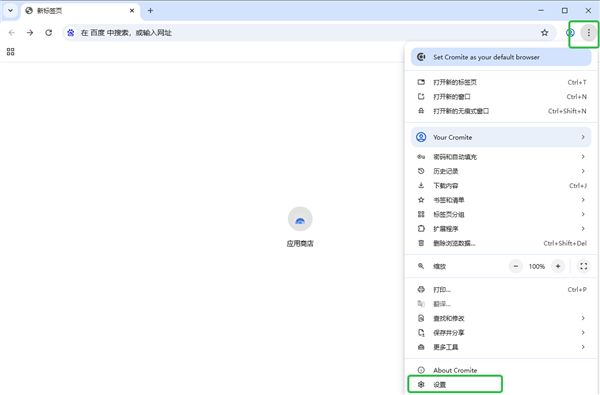Image resolution: width=600 pixels, height=395 pixels.
Task: Select 打开新的无痕式窗口 menu item
Action: (x=501, y=111)
